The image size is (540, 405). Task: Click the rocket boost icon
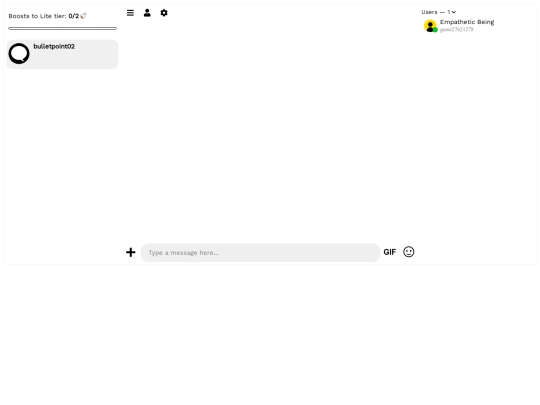(83, 15)
